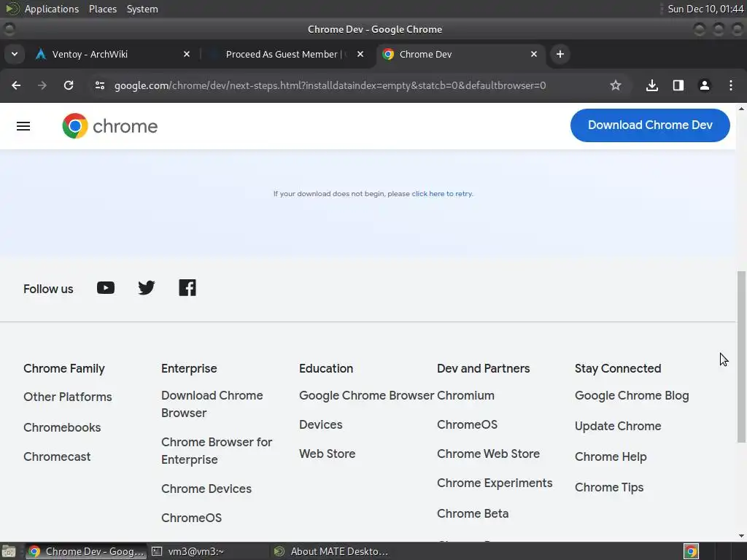747x560 pixels.
Task: Switch to About MATE Desktop taskbar item
Action: (332, 551)
